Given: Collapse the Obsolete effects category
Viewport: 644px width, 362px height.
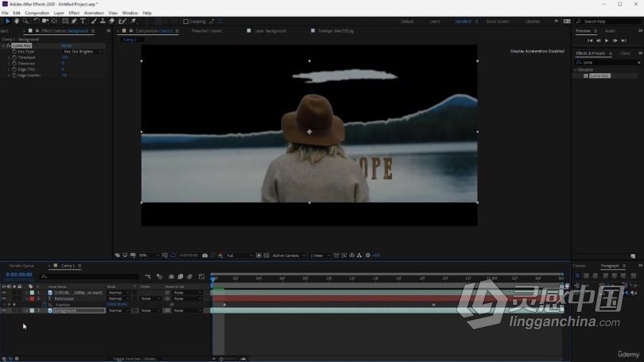Looking at the screenshot, I should (x=576, y=70).
